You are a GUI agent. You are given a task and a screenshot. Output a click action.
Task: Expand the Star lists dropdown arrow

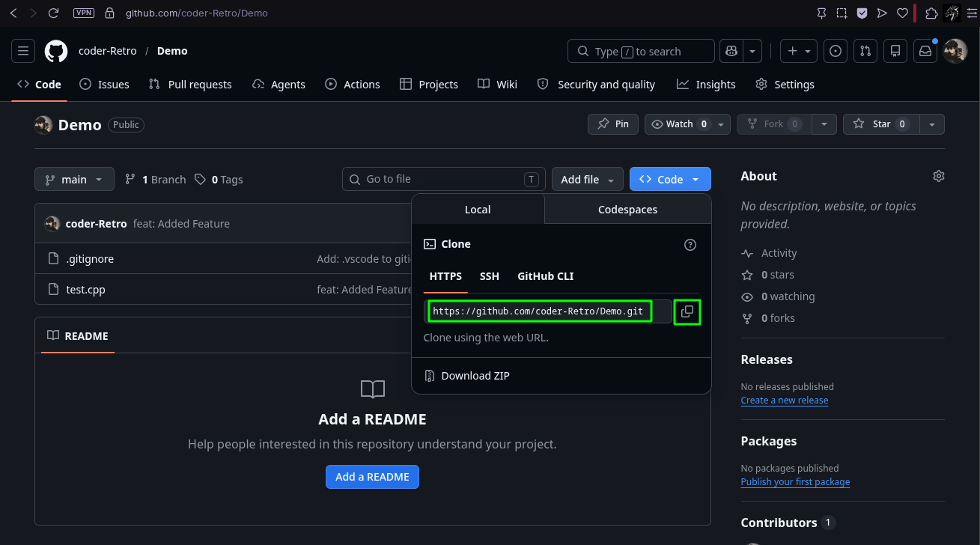point(932,124)
